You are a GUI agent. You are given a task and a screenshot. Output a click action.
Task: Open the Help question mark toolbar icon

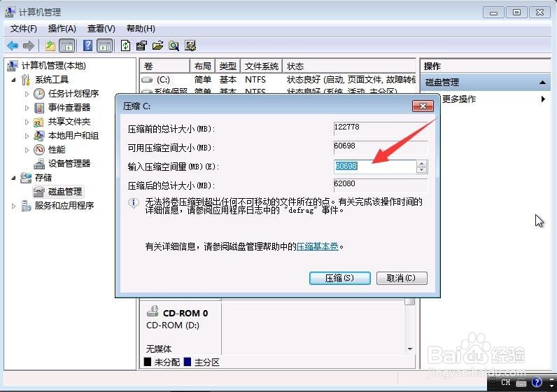(x=87, y=45)
